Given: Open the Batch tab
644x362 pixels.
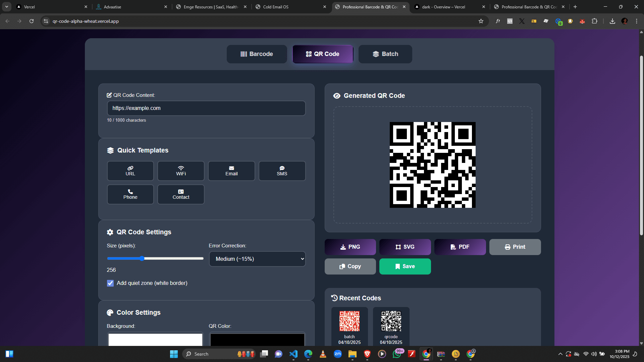Looking at the screenshot, I should (385, 54).
